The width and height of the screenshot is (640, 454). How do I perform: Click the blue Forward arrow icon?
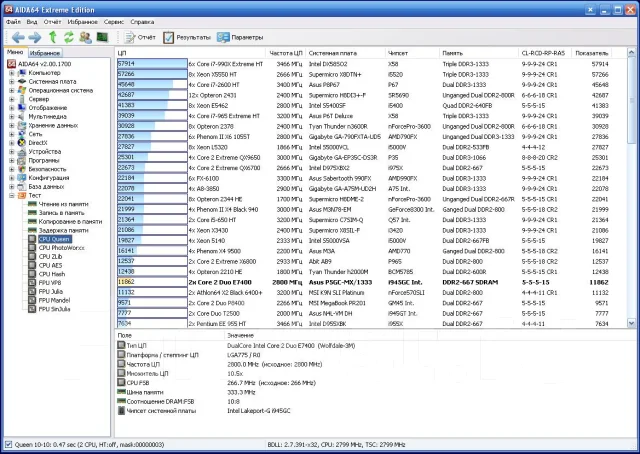[x=35, y=38]
